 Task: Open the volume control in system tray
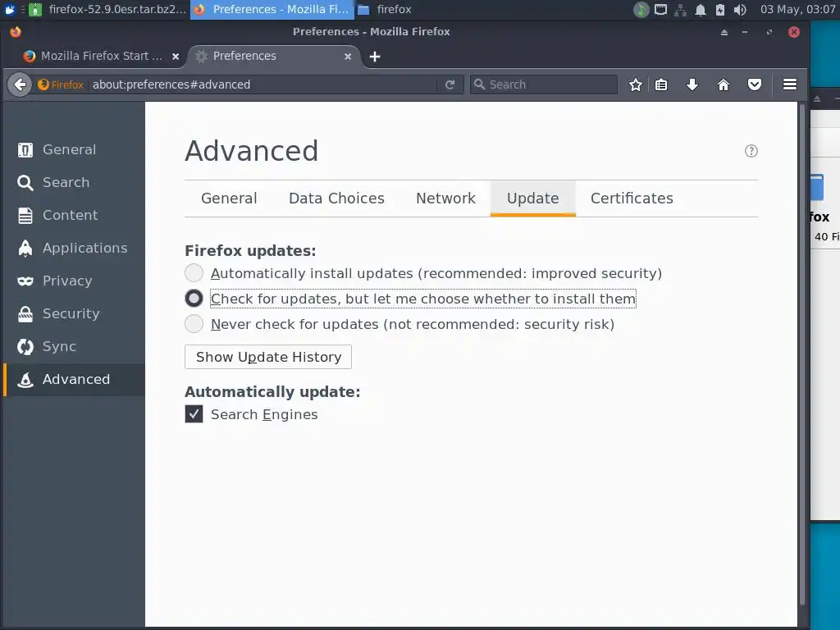tap(740, 10)
